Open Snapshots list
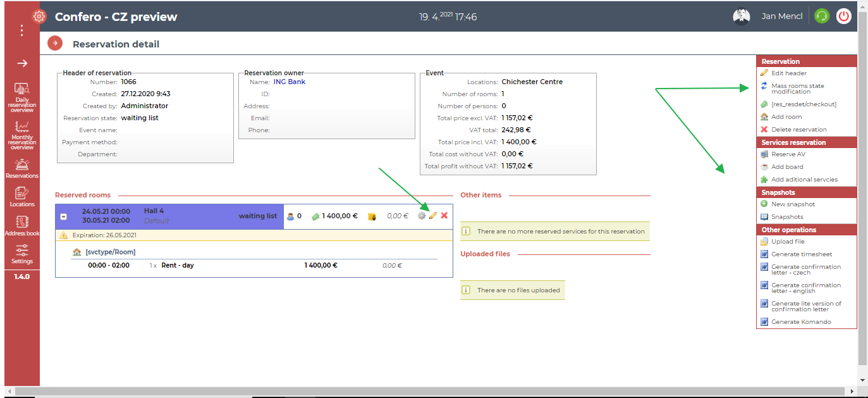Screen dimensions: 868x398 [x=787, y=217]
